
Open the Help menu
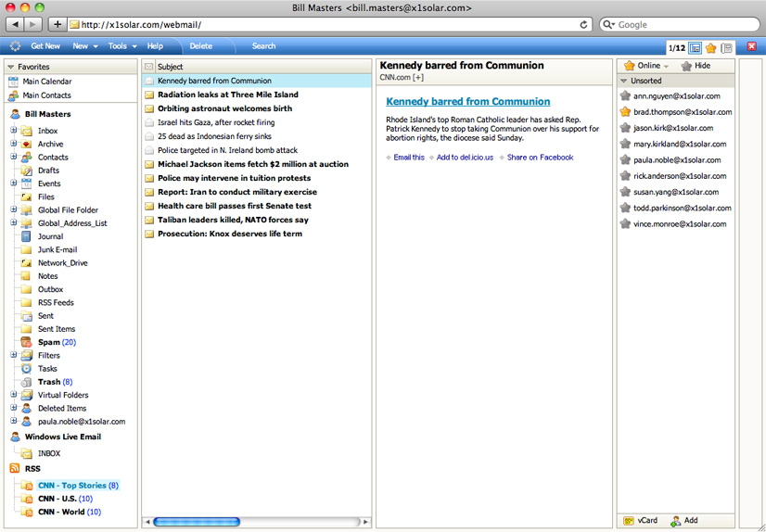155,46
